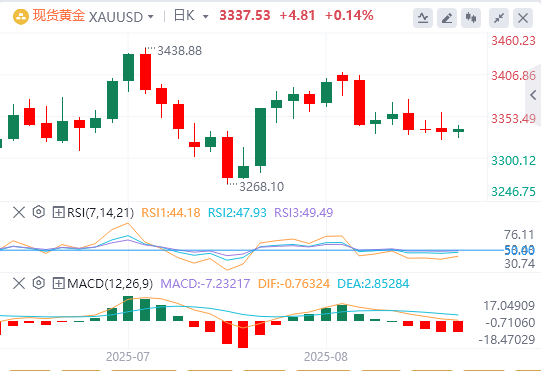Click the 30.74 RSI axis label
The image size is (541, 371).
click(x=519, y=264)
